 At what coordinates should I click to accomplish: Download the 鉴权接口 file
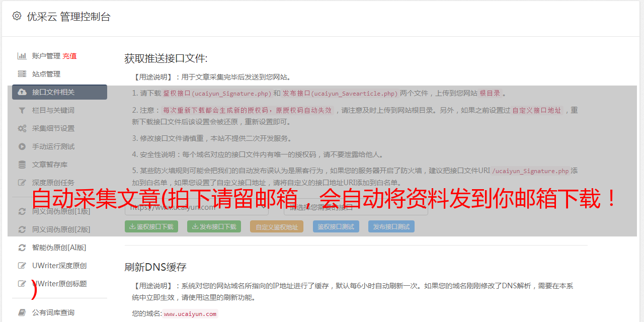(x=151, y=226)
